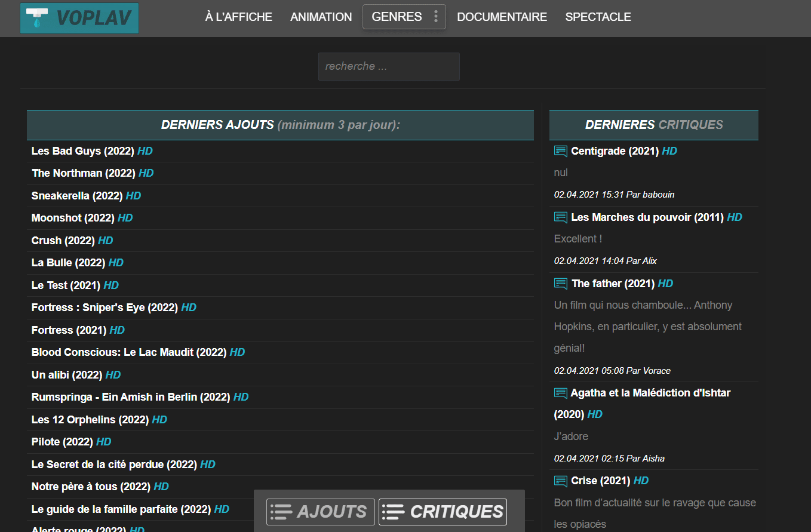Image resolution: width=811 pixels, height=532 pixels.
Task: Click the Voplav logo
Action: click(79, 18)
